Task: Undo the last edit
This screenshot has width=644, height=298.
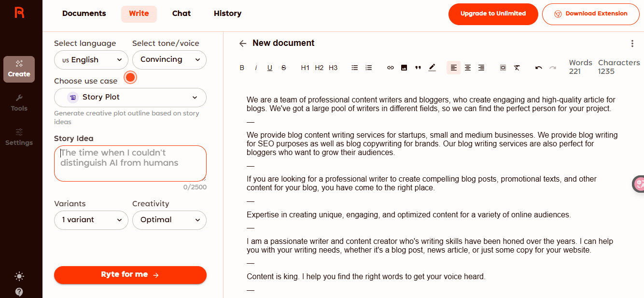Action: (539, 68)
